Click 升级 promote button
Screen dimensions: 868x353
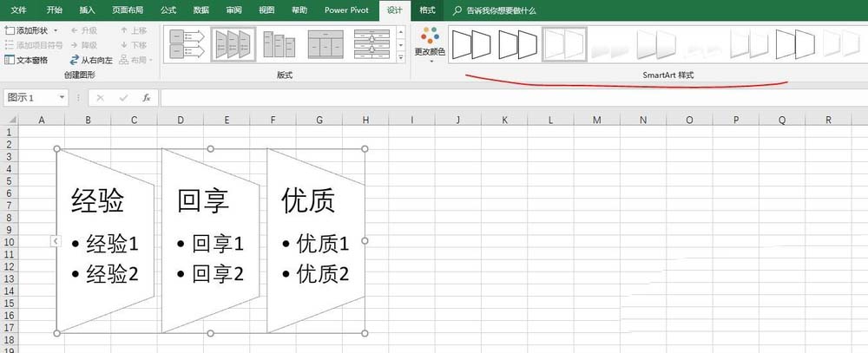pos(83,30)
